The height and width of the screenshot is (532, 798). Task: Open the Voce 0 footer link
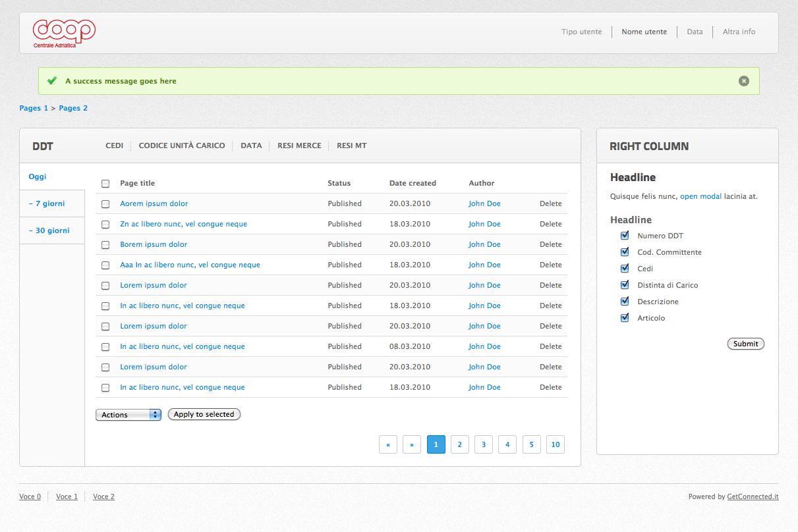30,496
